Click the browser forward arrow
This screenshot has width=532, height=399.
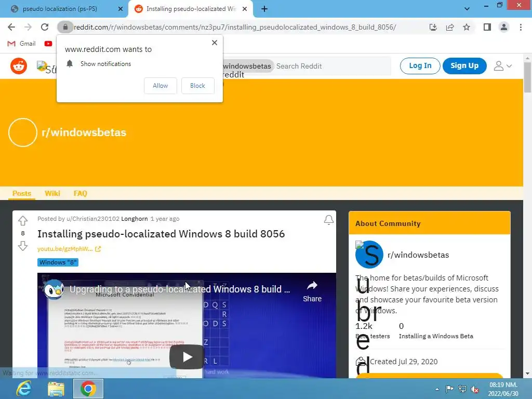[x=28, y=27]
